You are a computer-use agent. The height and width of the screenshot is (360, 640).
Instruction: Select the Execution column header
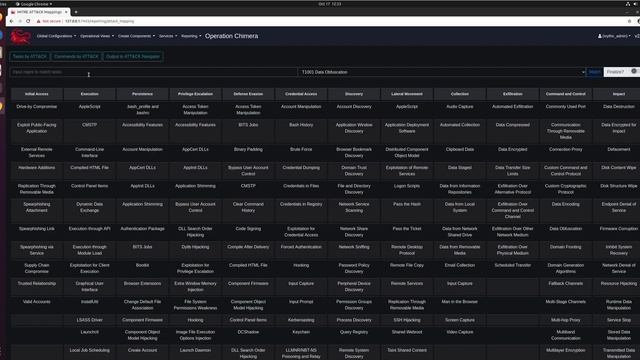(x=89, y=94)
